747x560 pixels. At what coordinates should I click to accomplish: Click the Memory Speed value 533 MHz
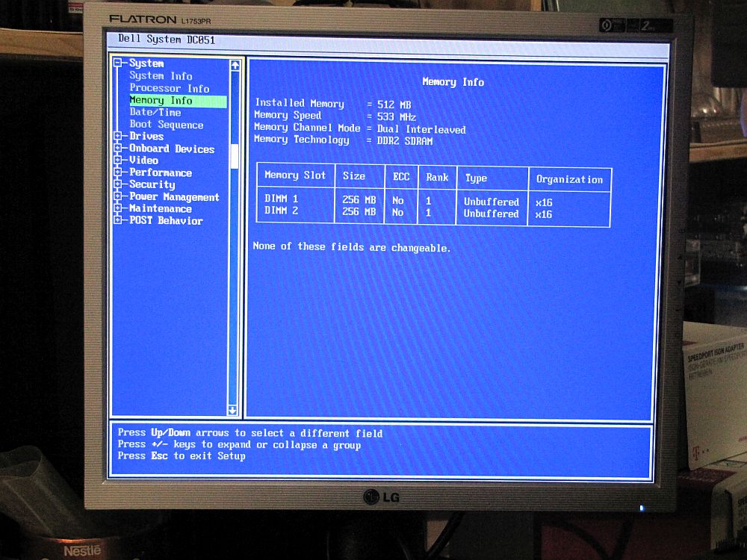[397, 116]
